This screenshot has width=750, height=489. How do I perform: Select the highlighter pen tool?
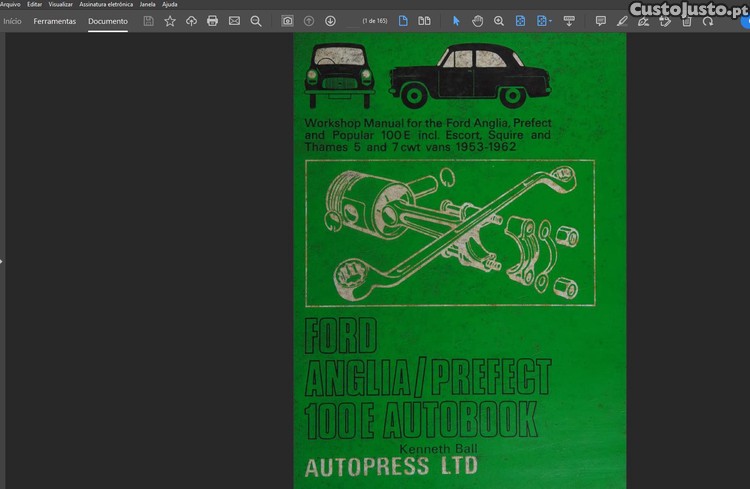(x=622, y=21)
